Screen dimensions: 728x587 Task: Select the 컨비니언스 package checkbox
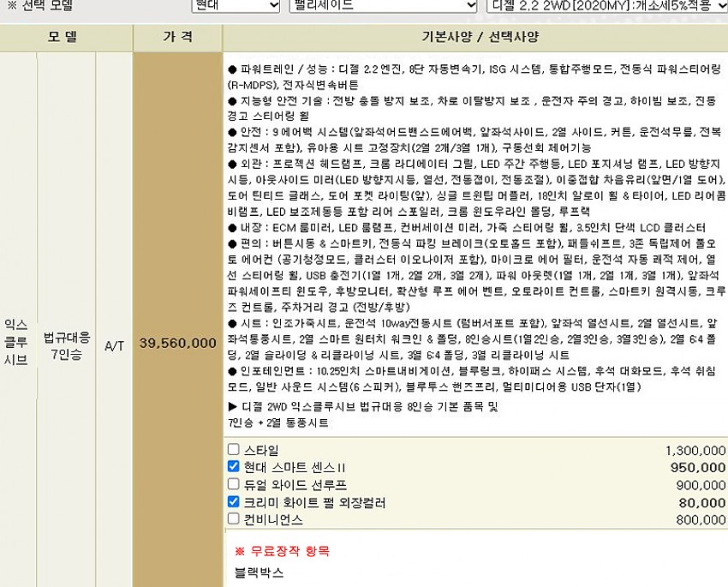tap(234, 519)
